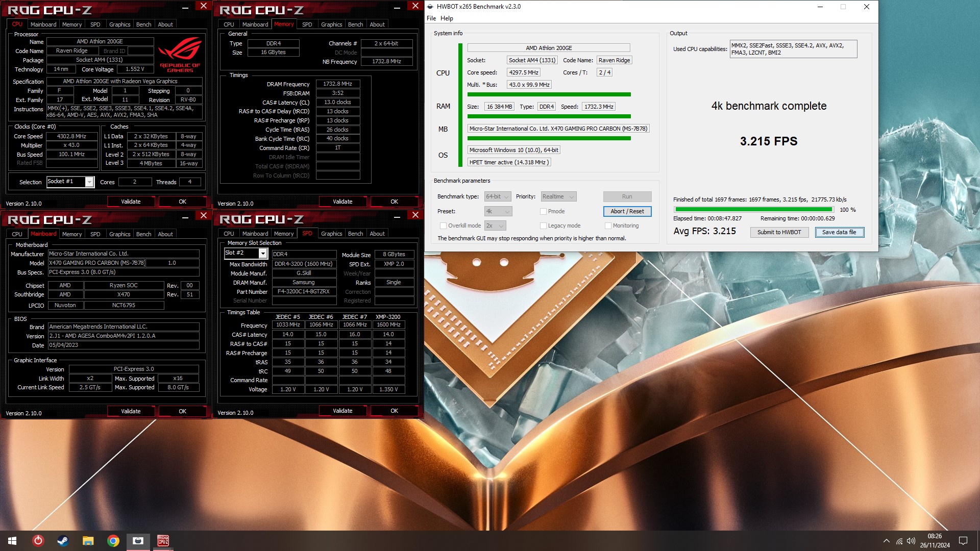Click the HPET timer active field
This screenshot has width=980, height=551.
(509, 162)
